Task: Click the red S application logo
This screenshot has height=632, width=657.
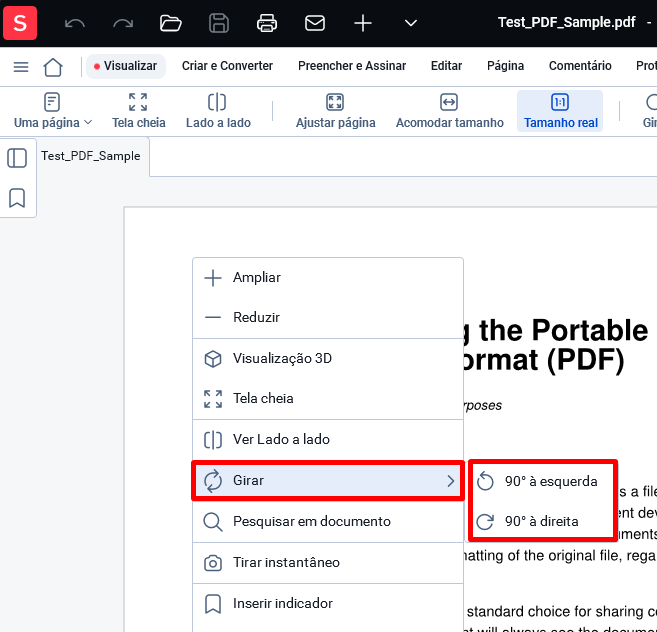Action: [20, 23]
